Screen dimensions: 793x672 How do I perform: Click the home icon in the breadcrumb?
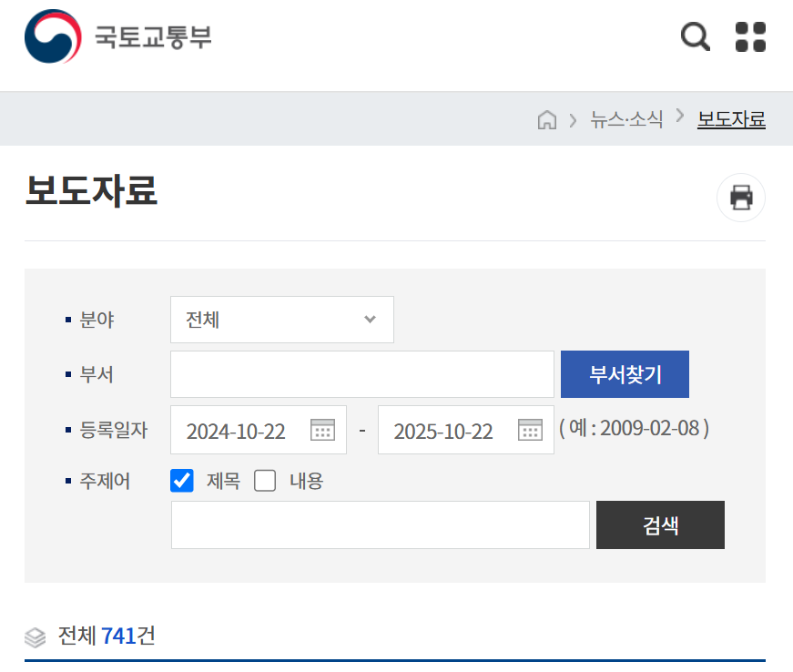pyautogui.click(x=547, y=119)
